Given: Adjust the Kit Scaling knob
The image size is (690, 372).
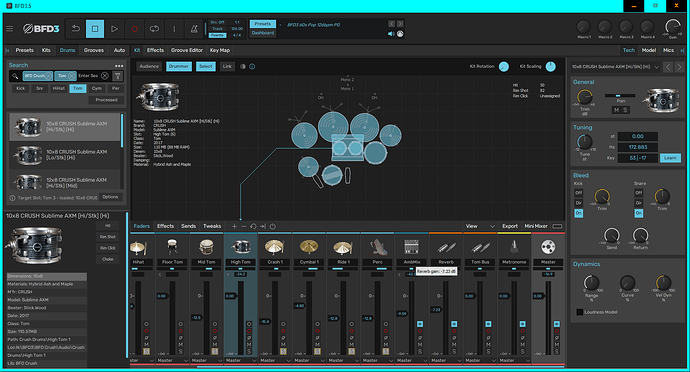Looking at the screenshot, I should pos(551,66).
